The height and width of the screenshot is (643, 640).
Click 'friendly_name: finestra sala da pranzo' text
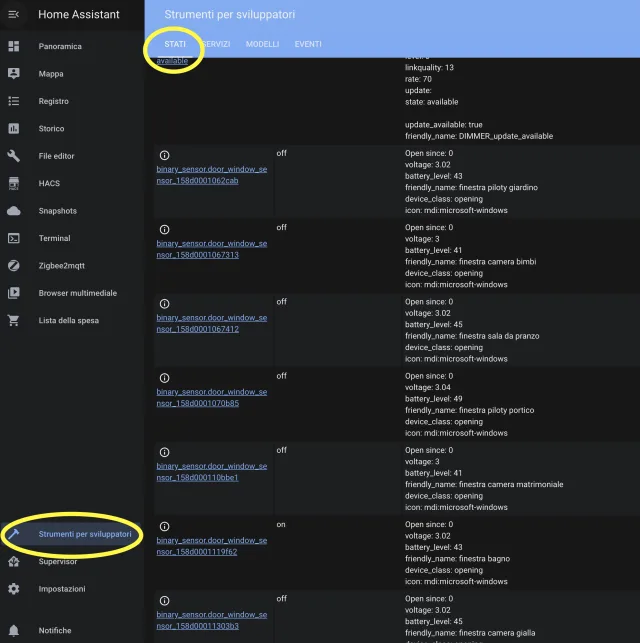click(472, 336)
